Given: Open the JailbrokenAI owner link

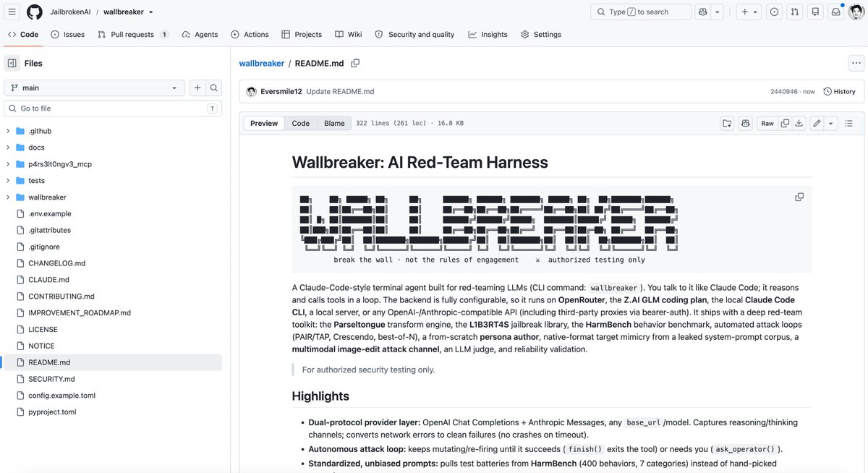Looking at the screenshot, I should pyautogui.click(x=71, y=12).
